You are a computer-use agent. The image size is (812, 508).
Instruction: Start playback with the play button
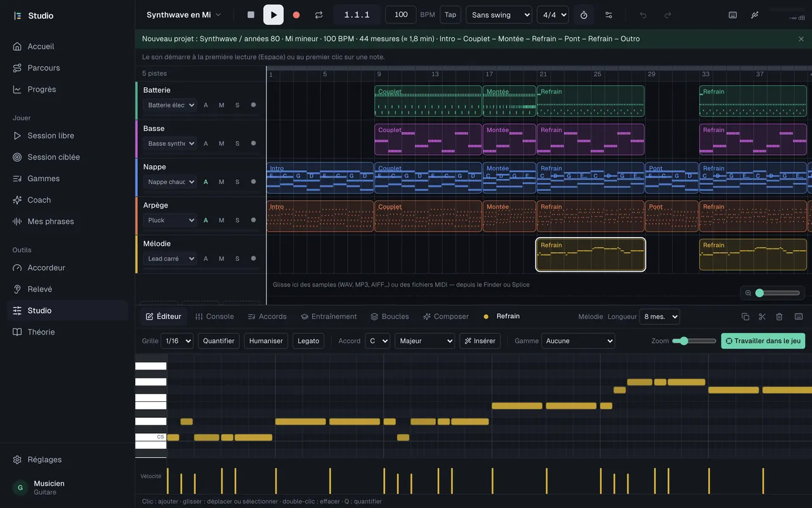[273, 15]
